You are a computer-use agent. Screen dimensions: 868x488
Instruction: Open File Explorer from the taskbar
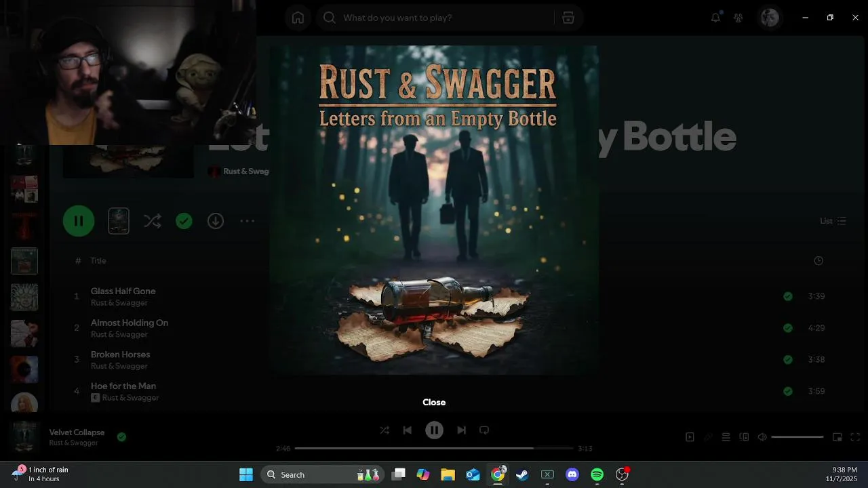[x=448, y=474]
